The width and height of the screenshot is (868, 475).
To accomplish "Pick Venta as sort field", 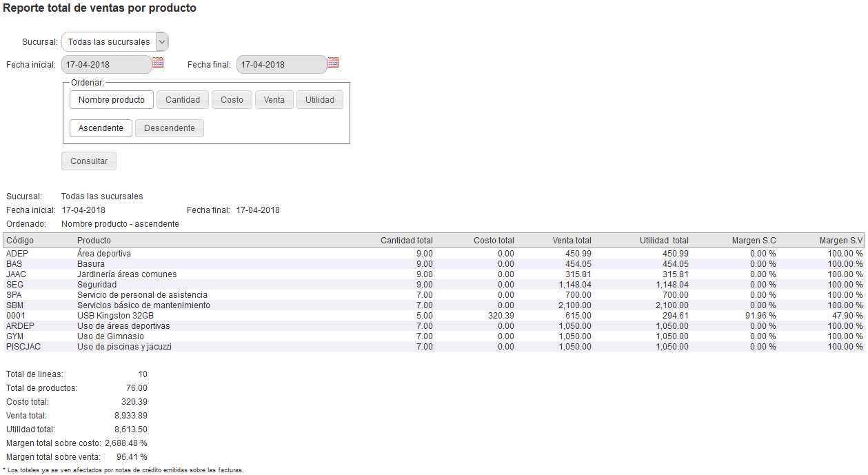I will pos(274,100).
